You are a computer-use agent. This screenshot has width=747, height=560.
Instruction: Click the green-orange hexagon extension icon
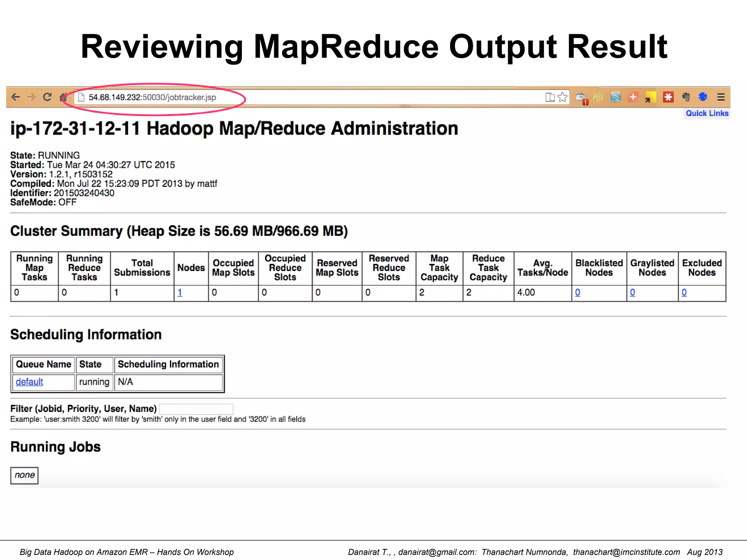point(598,97)
